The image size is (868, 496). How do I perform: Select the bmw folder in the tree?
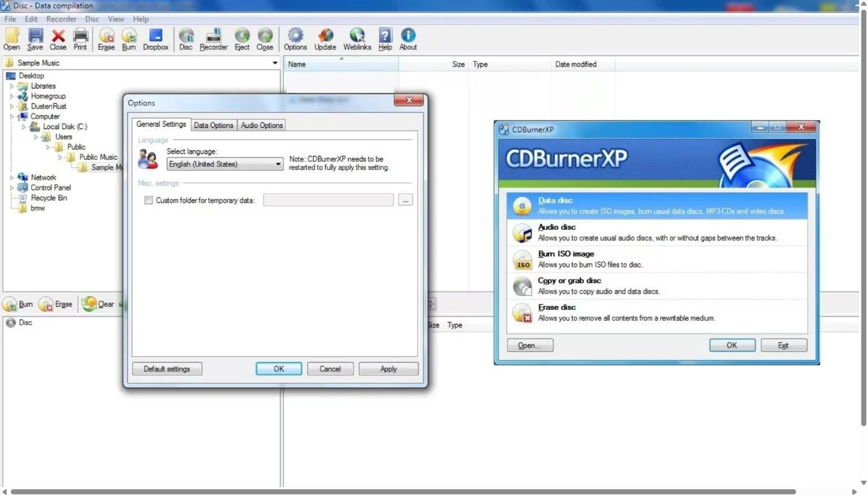point(38,208)
